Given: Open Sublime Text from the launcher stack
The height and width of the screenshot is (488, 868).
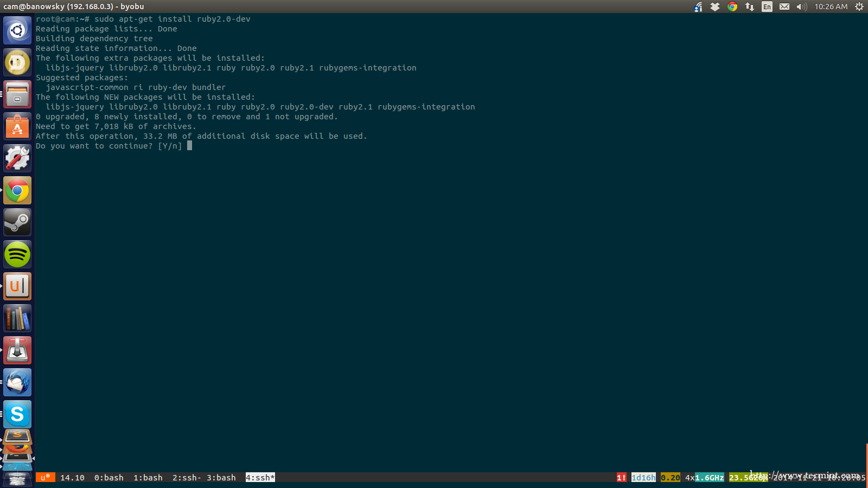Looking at the screenshot, I should (x=17, y=435).
